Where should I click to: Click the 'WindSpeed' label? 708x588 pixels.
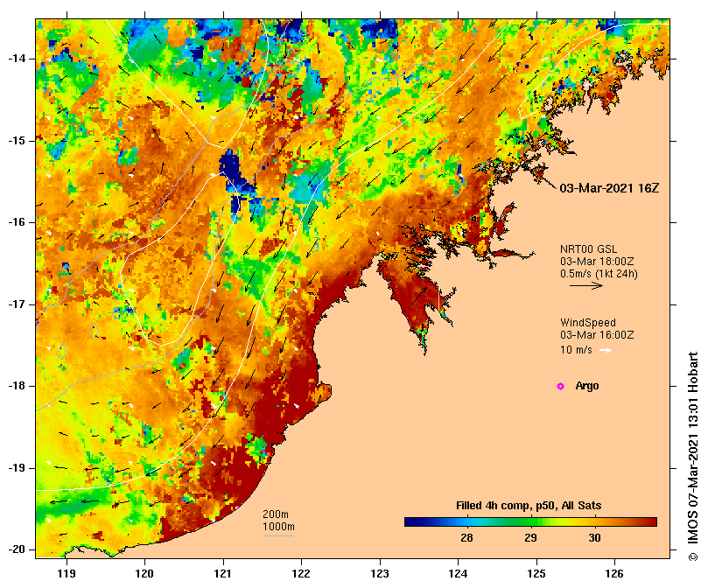(x=588, y=323)
